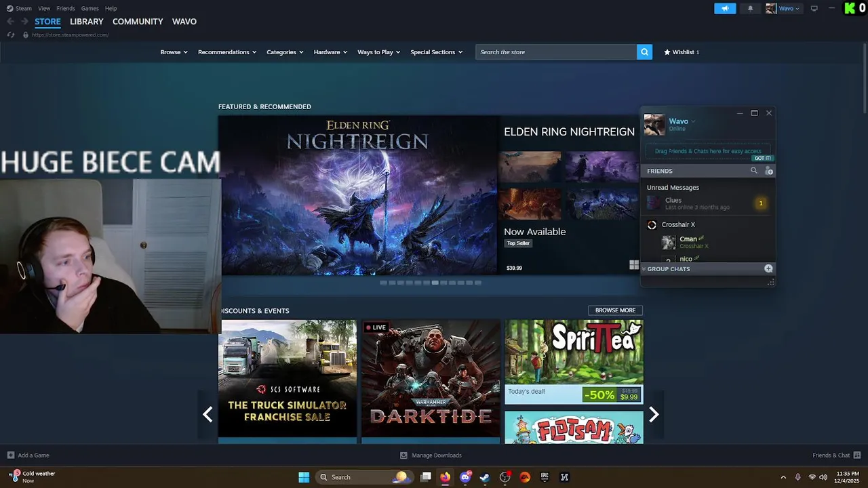This screenshot has height=488, width=868.
Task: Show hidden system tray icons
Action: (x=783, y=477)
